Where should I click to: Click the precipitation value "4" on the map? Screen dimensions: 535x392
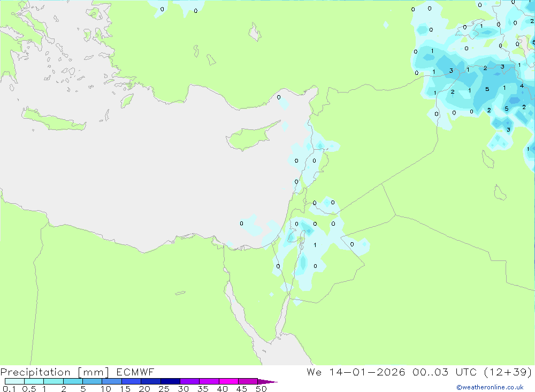(522, 86)
